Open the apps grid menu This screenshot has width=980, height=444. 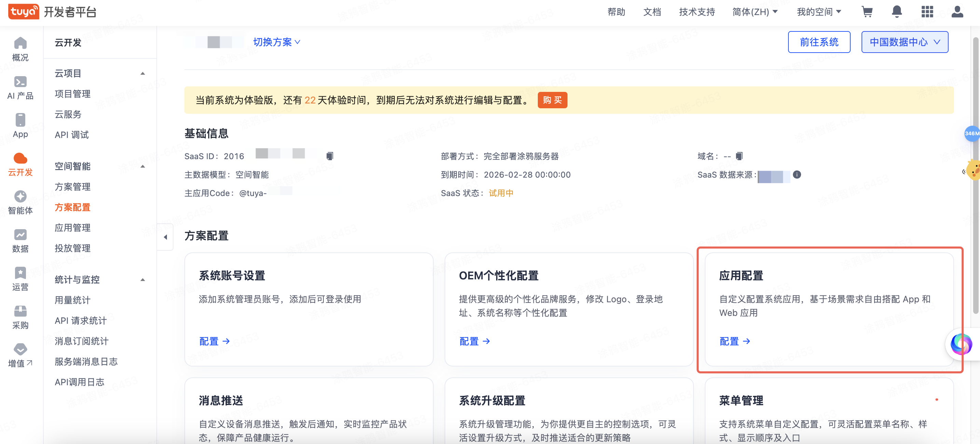(927, 12)
